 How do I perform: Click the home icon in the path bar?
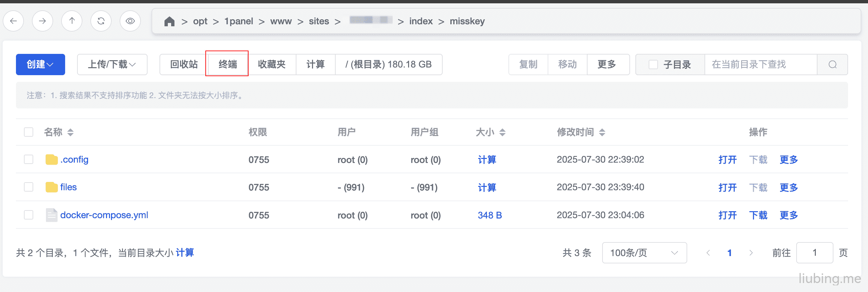(169, 21)
